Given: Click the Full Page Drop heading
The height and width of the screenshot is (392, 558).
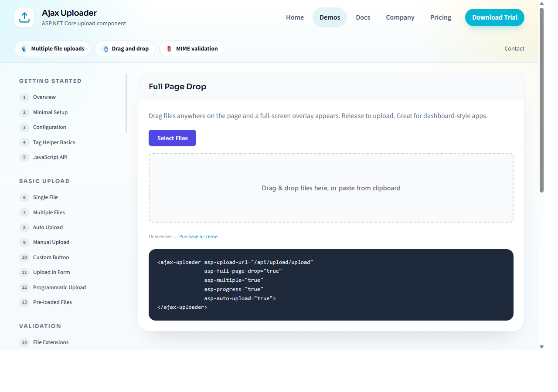Looking at the screenshot, I should click(177, 87).
